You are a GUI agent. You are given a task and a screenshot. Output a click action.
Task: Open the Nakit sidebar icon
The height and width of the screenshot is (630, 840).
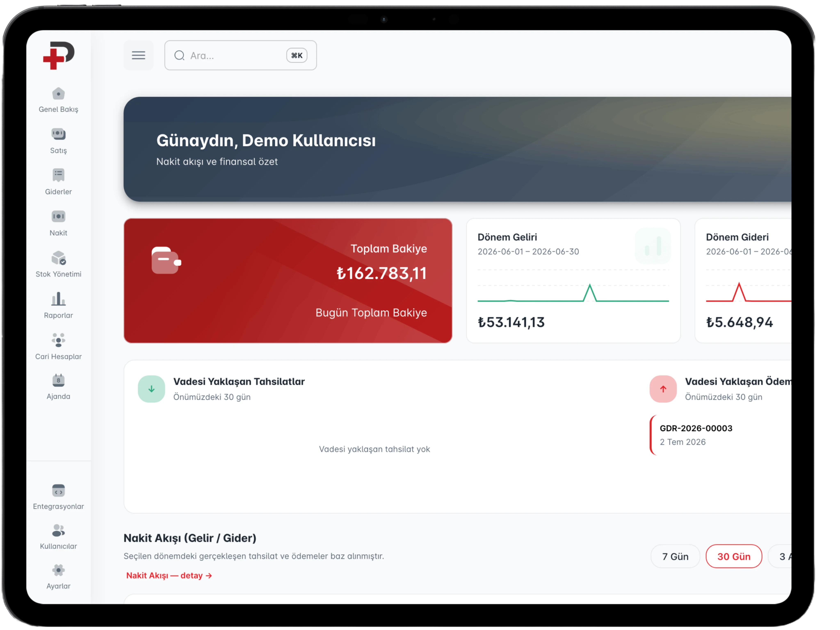tap(58, 216)
